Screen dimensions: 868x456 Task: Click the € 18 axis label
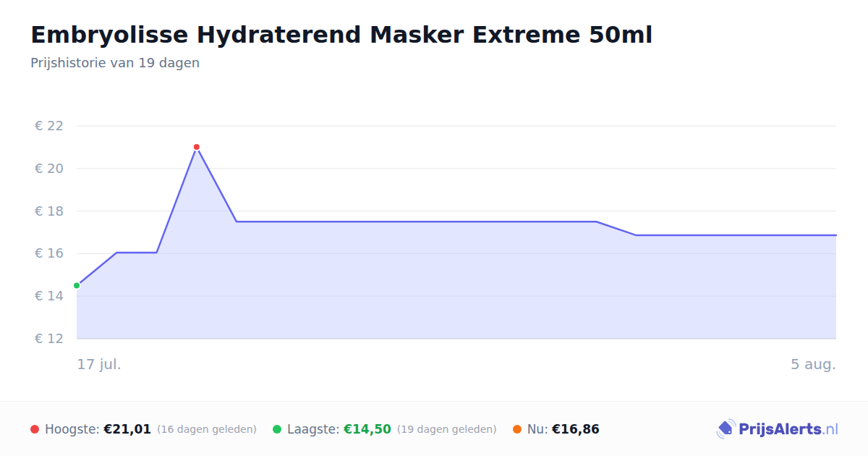point(49,211)
